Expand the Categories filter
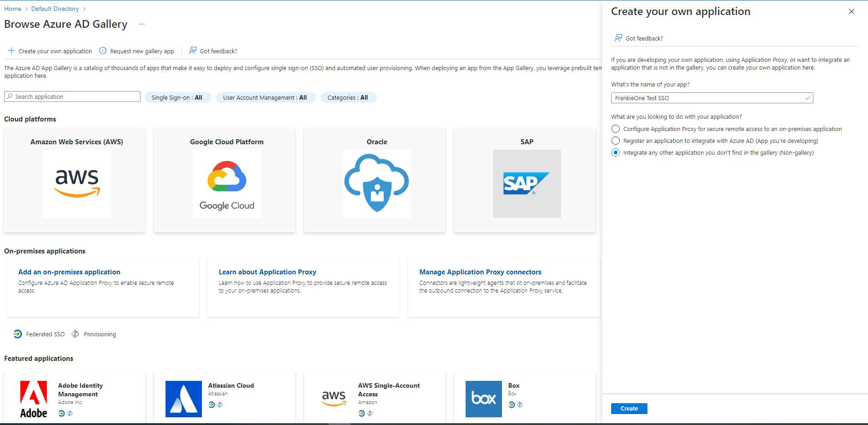Screen dimensions: 868x425 [348, 97]
